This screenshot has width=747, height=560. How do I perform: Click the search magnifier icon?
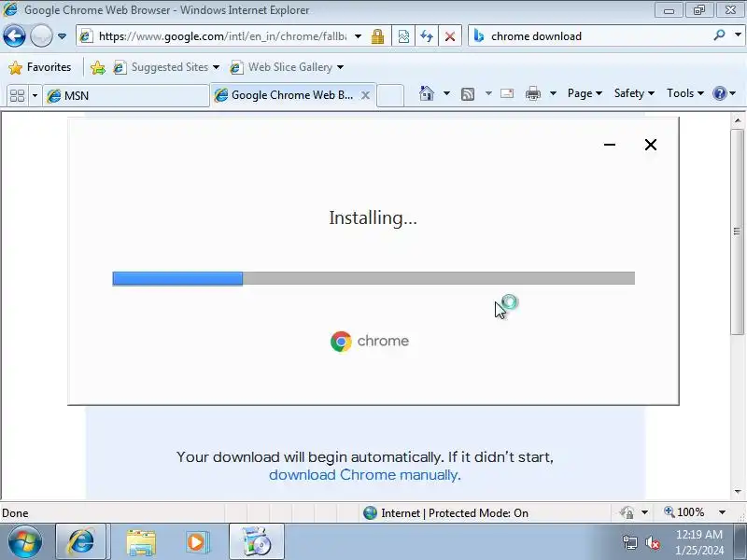click(x=719, y=35)
